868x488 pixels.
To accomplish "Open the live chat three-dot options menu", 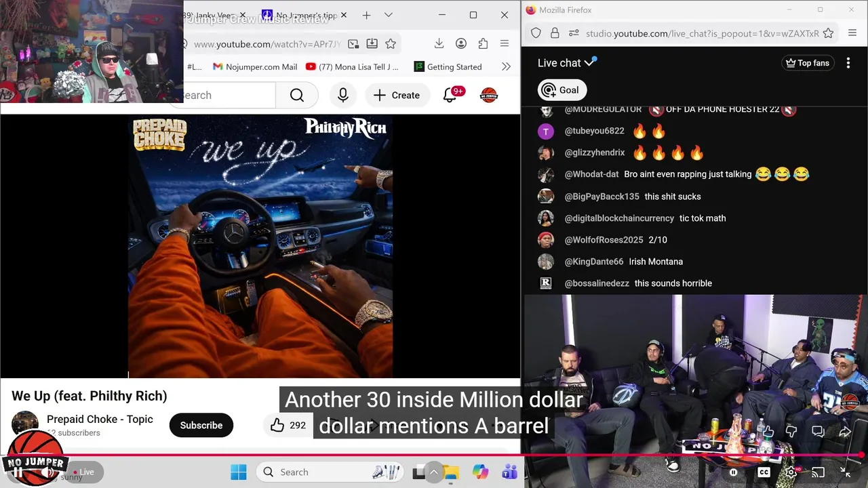I will [848, 63].
